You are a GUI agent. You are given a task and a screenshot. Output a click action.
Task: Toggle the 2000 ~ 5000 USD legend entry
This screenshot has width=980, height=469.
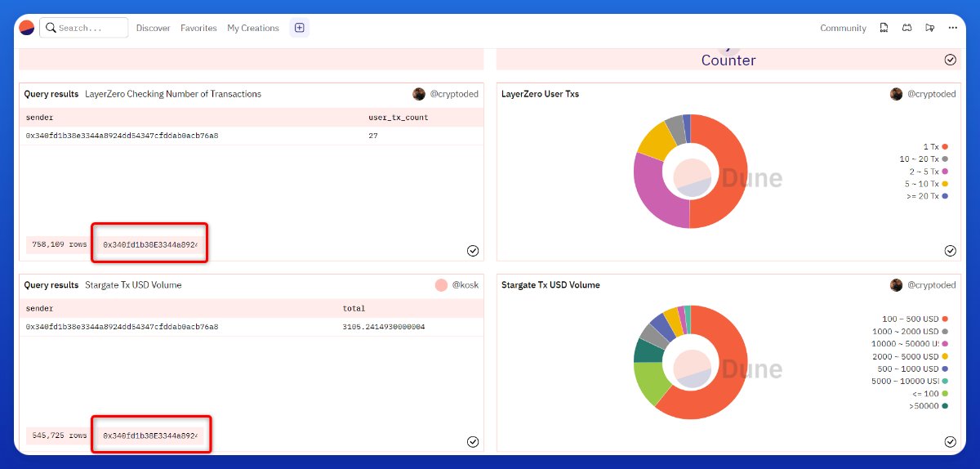[911, 356]
